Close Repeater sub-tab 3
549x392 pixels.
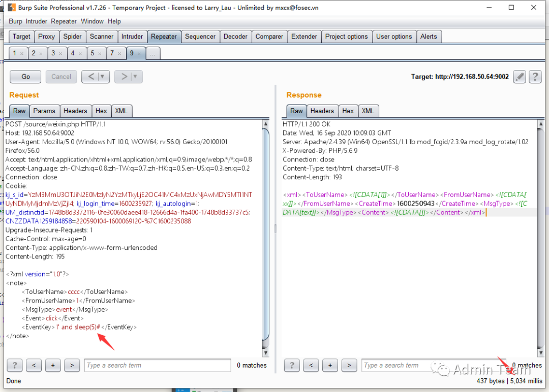(60, 53)
